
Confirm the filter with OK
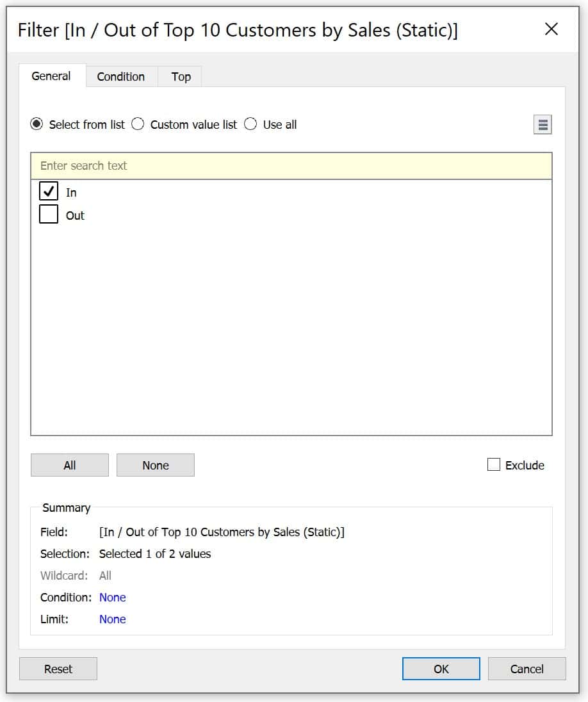pyautogui.click(x=441, y=669)
